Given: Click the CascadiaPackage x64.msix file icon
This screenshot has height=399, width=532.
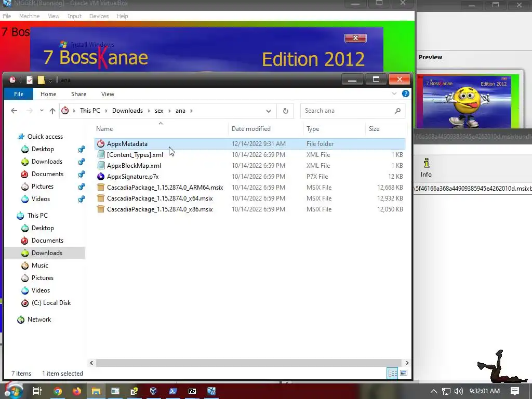Looking at the screenshot, I should [x=100, y=198].
